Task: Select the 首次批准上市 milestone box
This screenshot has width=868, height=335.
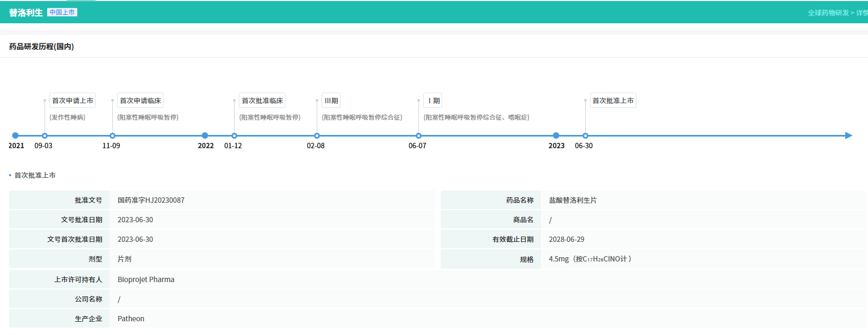Action: [613, 101]
